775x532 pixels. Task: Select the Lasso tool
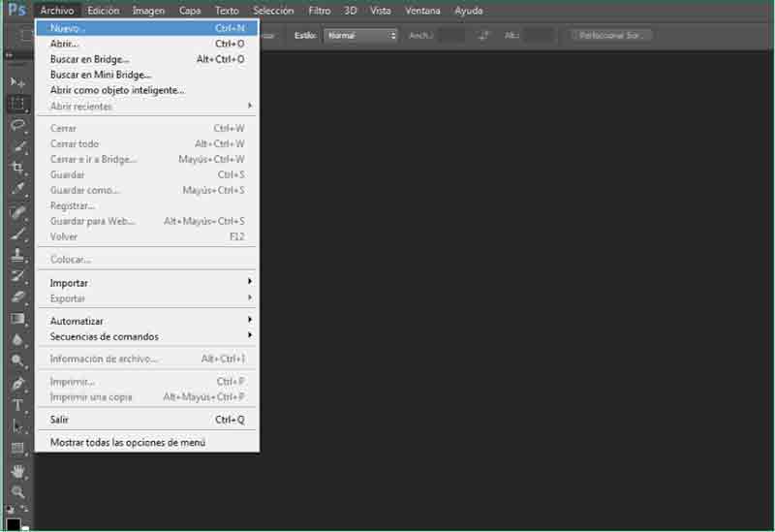click(17, 125)
